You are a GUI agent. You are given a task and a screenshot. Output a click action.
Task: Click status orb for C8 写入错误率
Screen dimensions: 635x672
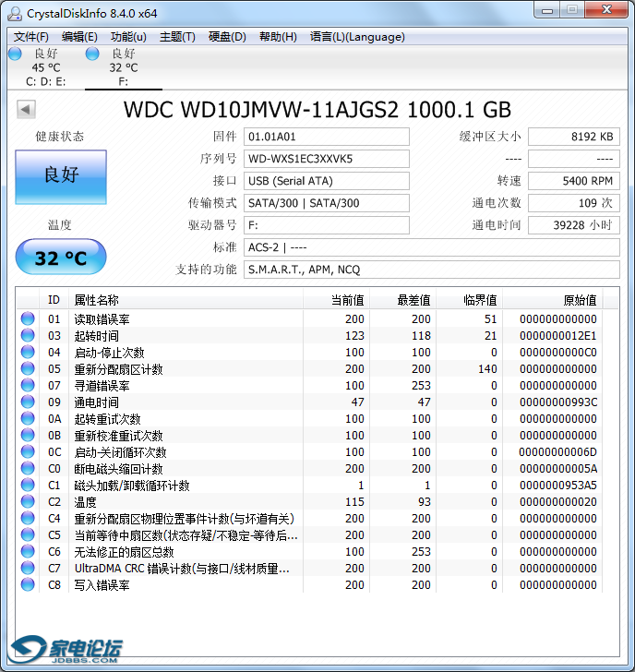coord(28,584)
